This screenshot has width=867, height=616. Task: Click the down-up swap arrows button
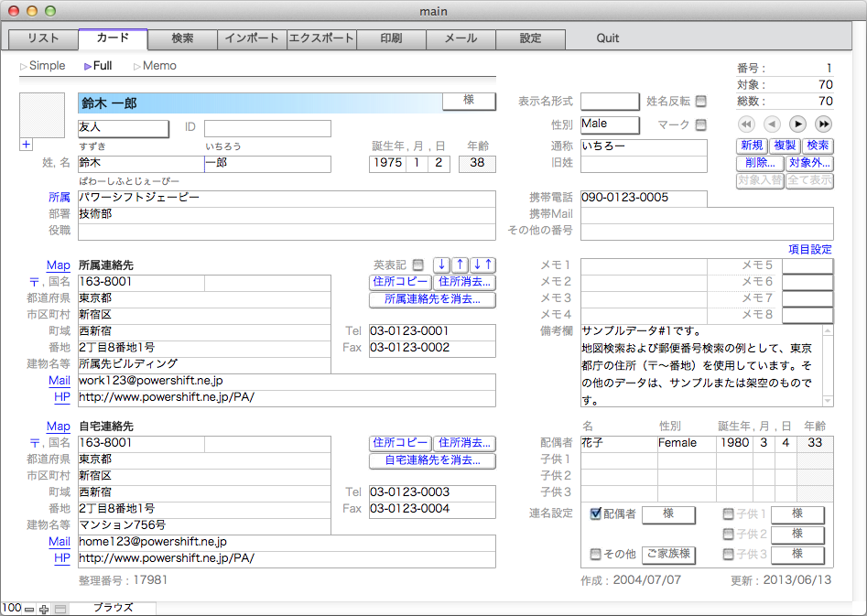click(483, 265)
